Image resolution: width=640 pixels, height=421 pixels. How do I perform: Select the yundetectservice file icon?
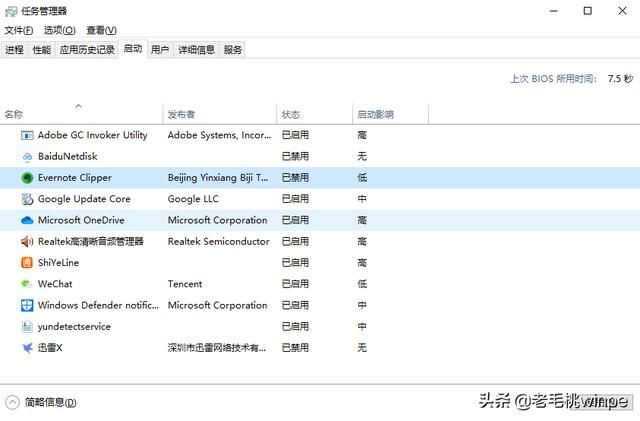[x=27, y=326]
